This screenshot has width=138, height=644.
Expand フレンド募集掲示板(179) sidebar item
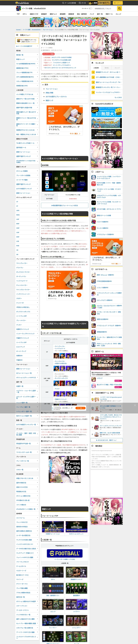click(27, 72)
